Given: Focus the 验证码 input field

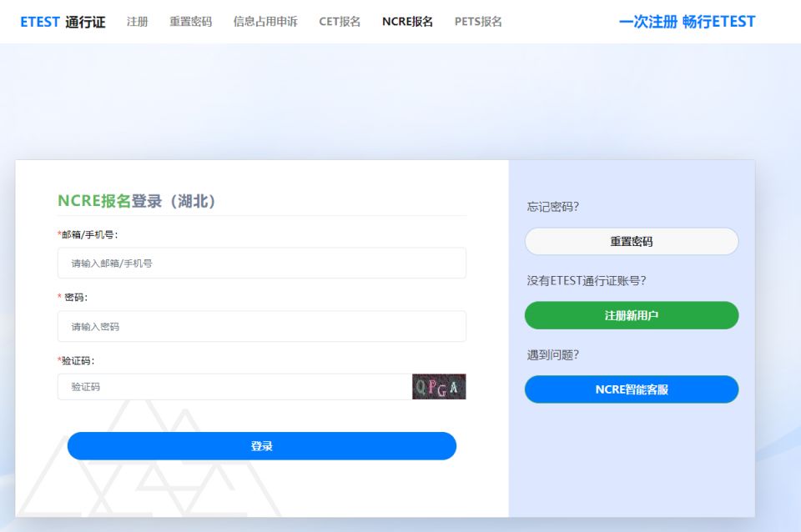Looking at the screenshot, I should click(234, 386).
